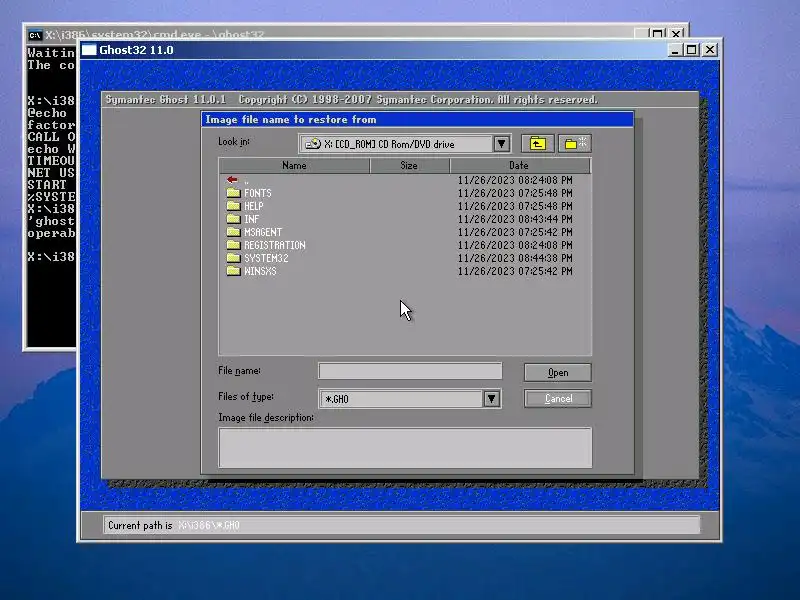Screen dimensions: 800x600
Task: Click the FONTS folder name
Action: pyautogui.click(x=258, y=193)
